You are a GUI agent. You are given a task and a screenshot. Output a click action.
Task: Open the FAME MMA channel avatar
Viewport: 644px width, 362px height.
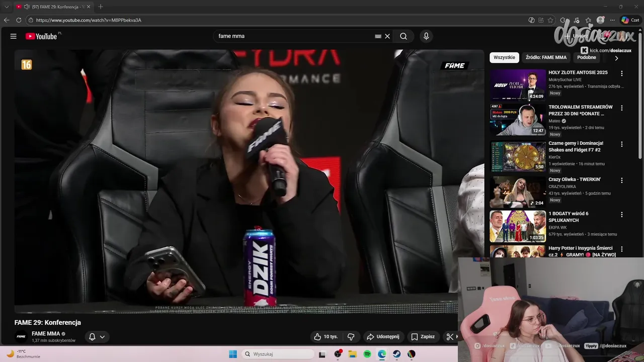click(x=21, y=336)
